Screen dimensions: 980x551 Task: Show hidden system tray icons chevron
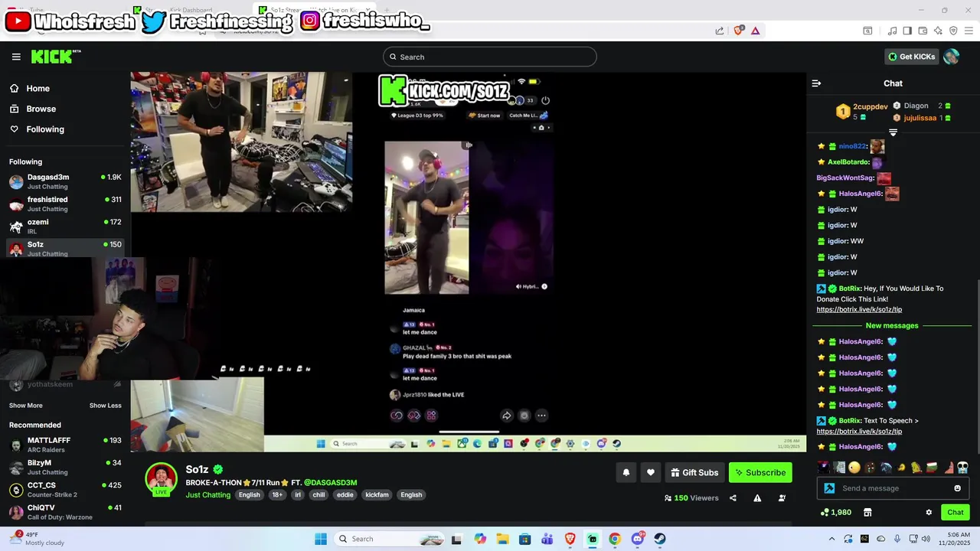(831, 539)
